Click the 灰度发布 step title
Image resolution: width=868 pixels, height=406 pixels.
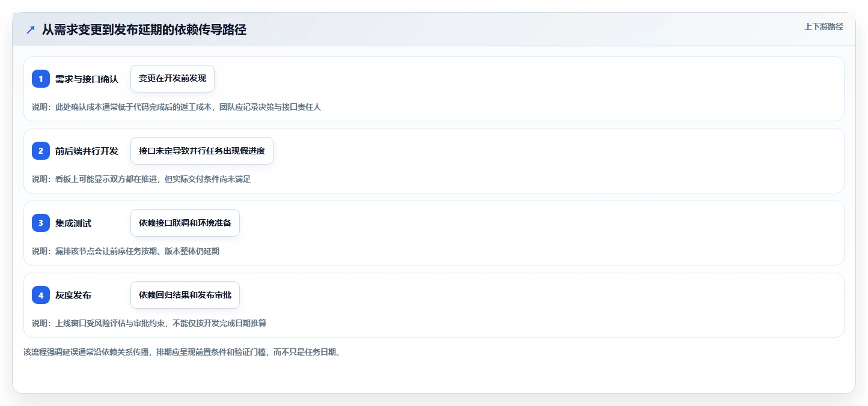(x=73, y=295)
